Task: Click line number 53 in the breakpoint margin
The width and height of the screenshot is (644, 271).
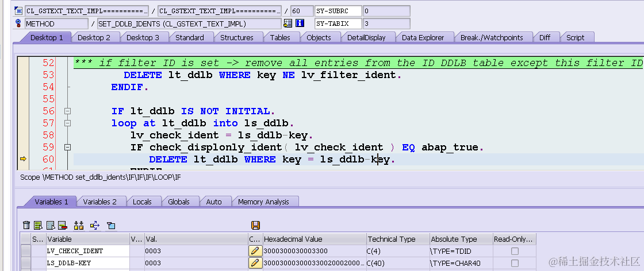Action: pos(48,75)
